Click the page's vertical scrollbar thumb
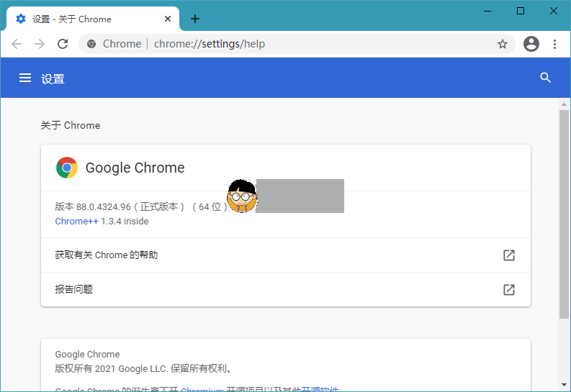Screen dimensions: 571x392 [564, 214]
